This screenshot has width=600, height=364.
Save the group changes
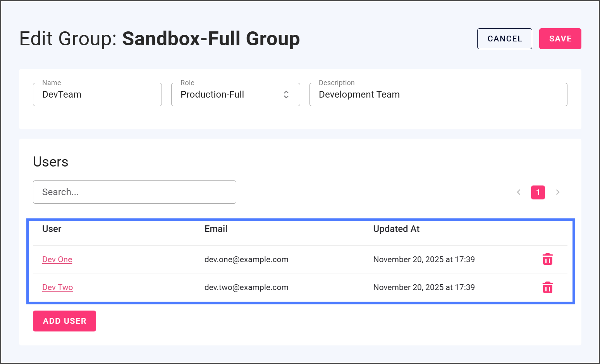point(560,39)
